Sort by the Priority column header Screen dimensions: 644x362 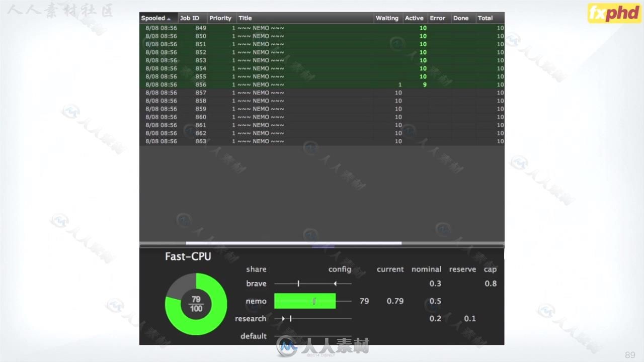222,18
